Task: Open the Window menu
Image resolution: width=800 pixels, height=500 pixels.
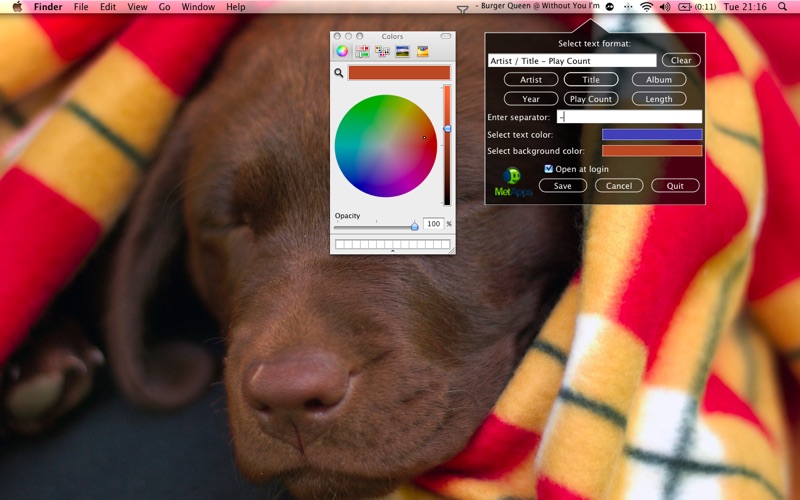Action: [x=198, y=7]
